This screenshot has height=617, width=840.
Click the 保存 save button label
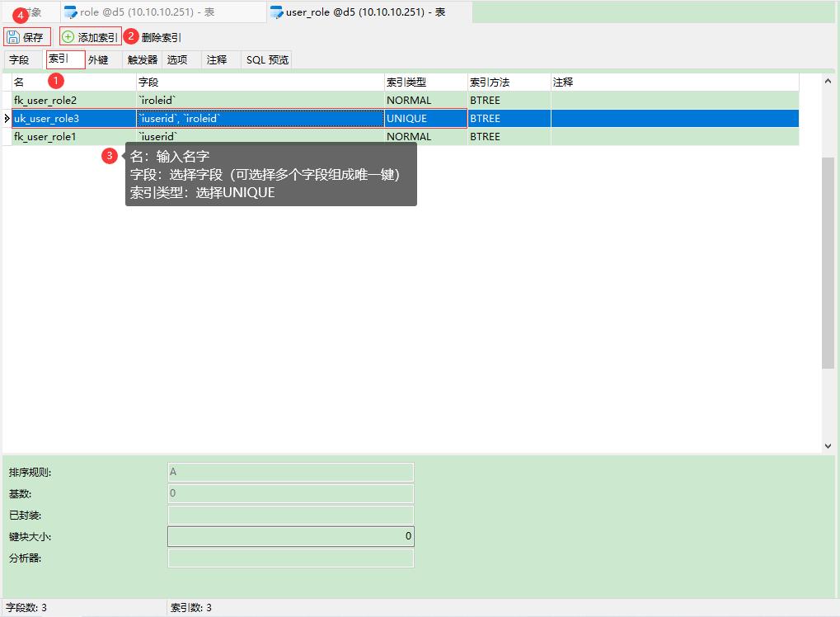pos(33,37)
